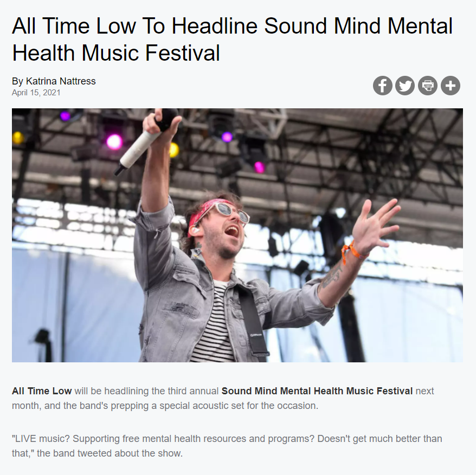Viewport: 476px width, 475px height.
Task: Click the words "Health Music Festival" in headline
Action: tap(115, 53)
